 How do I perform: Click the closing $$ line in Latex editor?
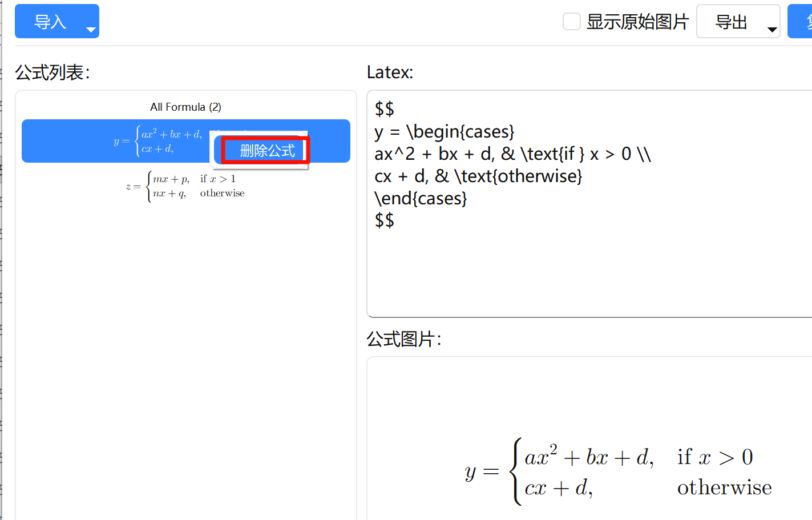(x=385, y=220)
